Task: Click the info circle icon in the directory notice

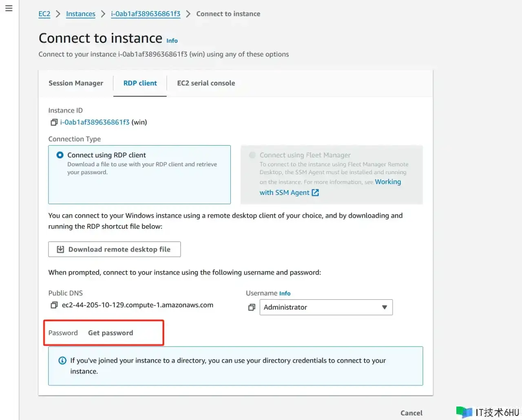Action: click(62, 360)
